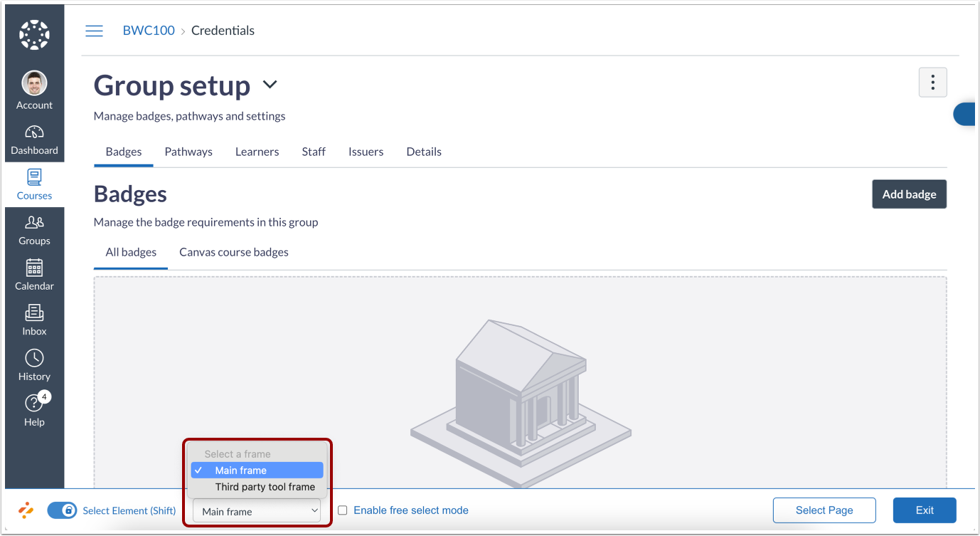This screenshot has height=536, width=980.
Task: Click the Canvas logo icon
Action: tap(34, 34)
